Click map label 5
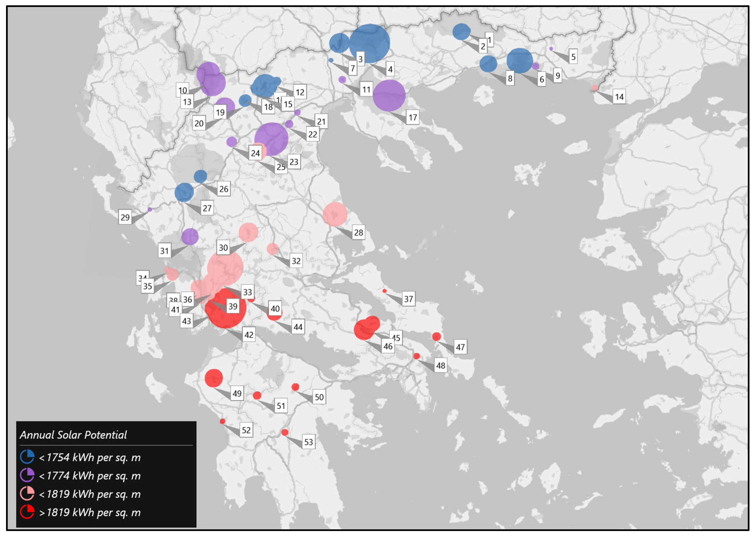 tap(573, 57)
